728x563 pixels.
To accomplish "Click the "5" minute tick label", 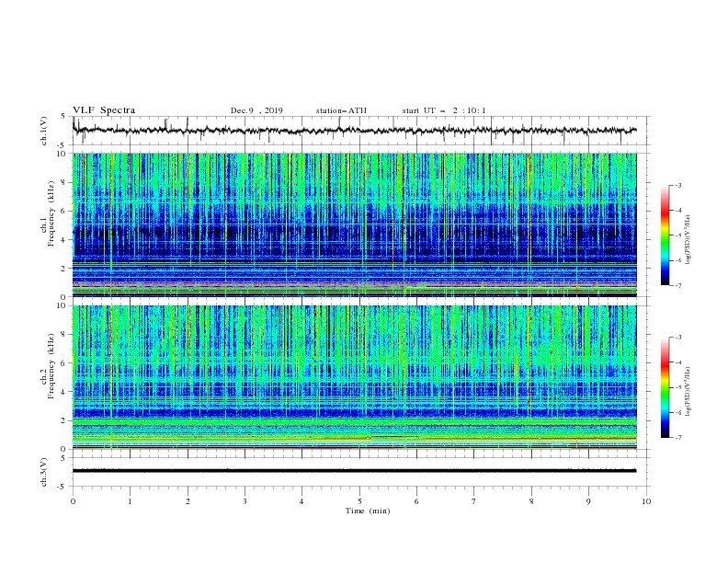I will pyautogui.click(x=359, y=501).
